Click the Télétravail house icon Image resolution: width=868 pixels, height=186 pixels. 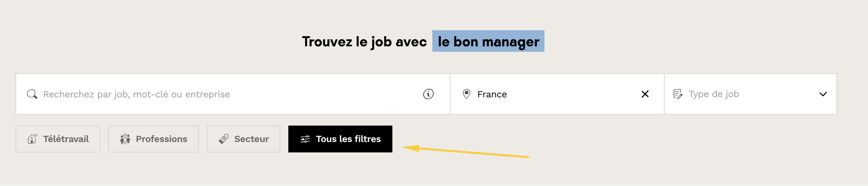[x=32, y=139]
